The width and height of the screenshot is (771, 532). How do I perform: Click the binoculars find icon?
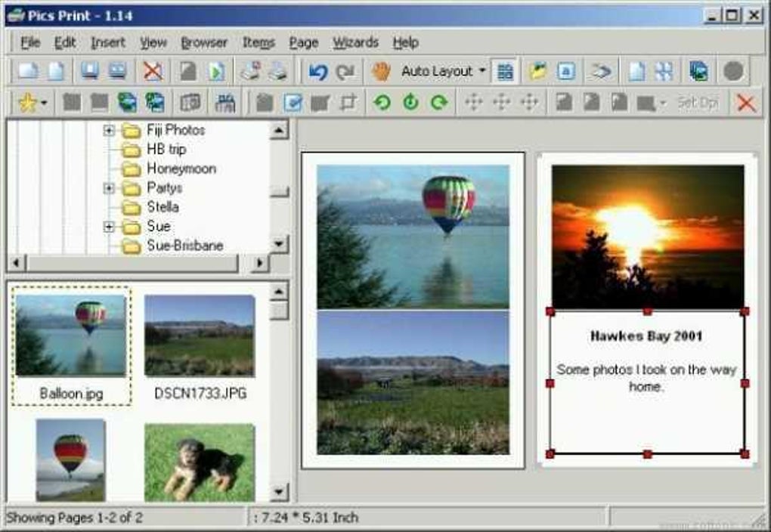pos(225,103)
